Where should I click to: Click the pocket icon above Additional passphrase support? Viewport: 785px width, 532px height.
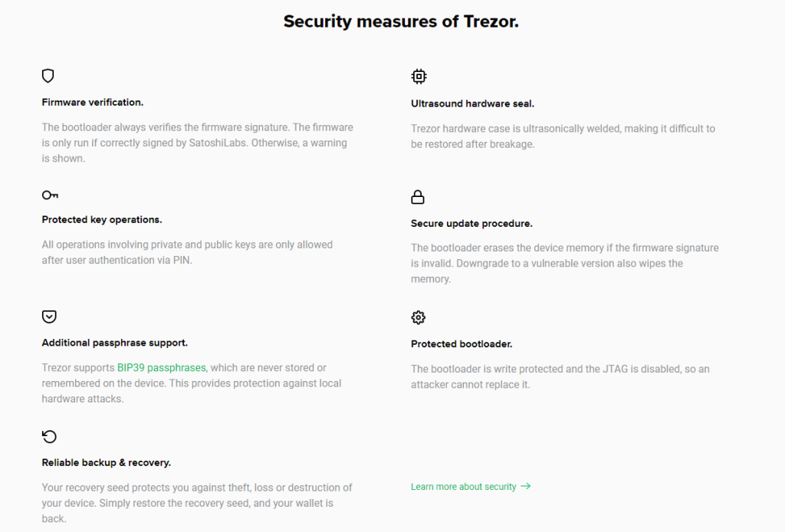pyautogui.click(x=49, y=317)
